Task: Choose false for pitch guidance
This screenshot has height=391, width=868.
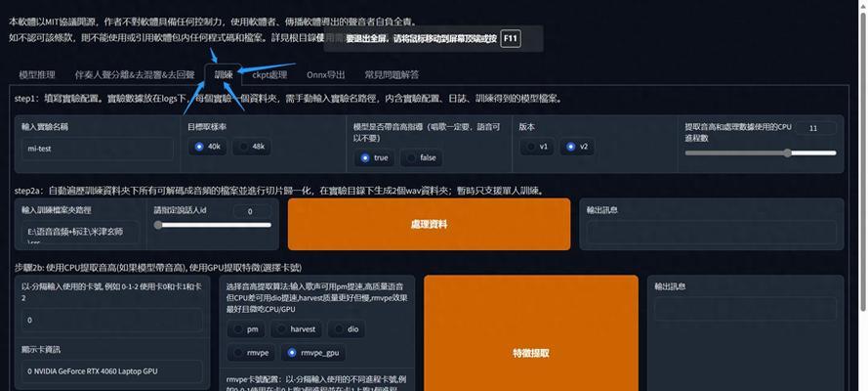Action: (421, 157)
